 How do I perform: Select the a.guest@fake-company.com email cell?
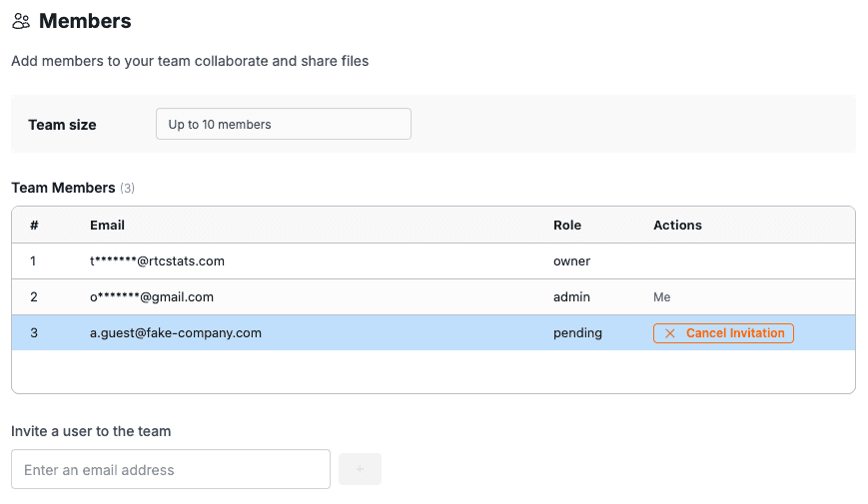point(176,333)
